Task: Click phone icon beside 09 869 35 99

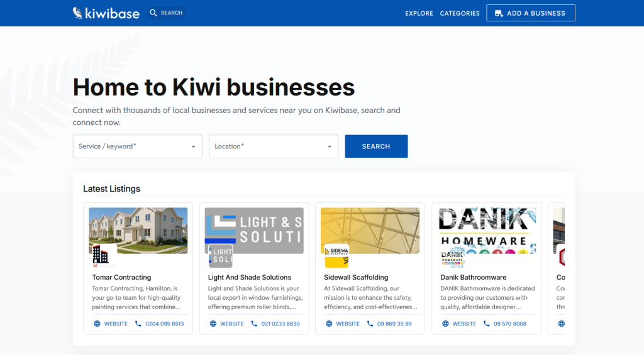Action: click(x=370, y=324)
